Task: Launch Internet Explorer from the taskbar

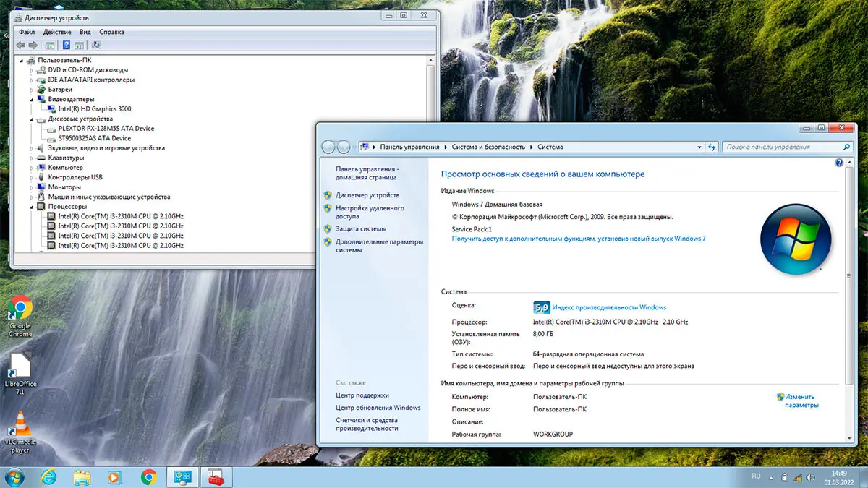Action: tap(49, 477)
